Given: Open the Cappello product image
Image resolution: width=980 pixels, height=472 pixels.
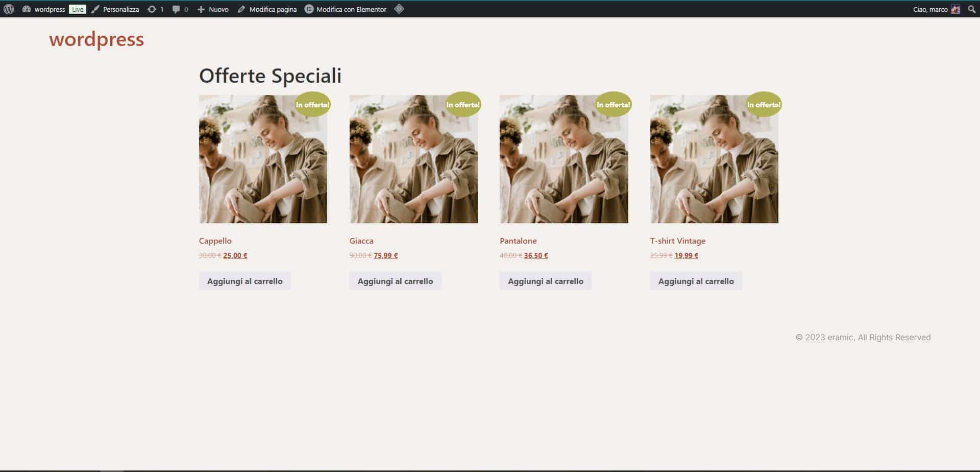Looking at the screenshot, I should pos(263,159).
